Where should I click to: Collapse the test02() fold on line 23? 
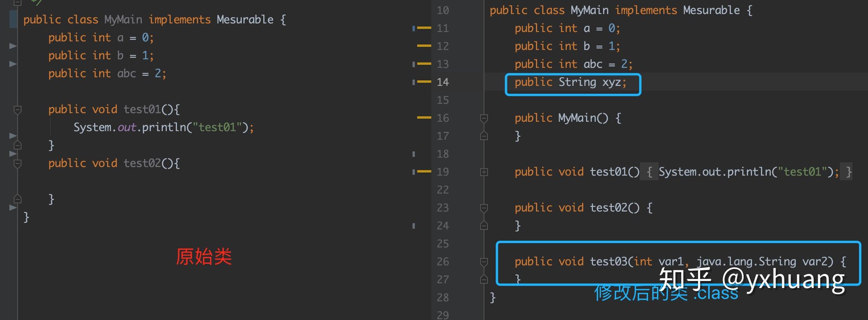[x=484, y=208]
